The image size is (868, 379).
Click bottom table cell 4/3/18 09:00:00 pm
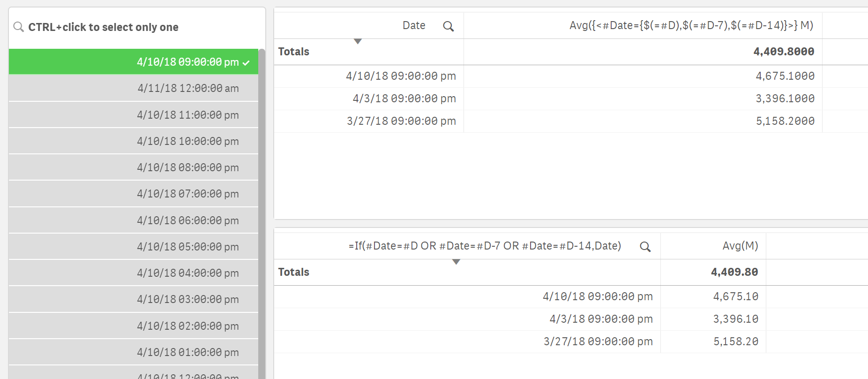[x=601, y=319]
